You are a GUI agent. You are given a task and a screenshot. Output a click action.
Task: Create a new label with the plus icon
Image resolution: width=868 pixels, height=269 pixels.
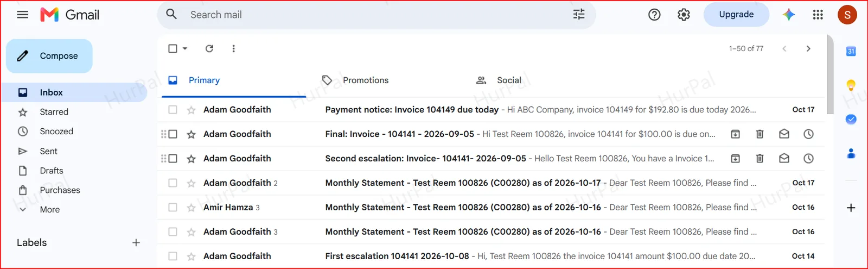[x=136, y=242]
